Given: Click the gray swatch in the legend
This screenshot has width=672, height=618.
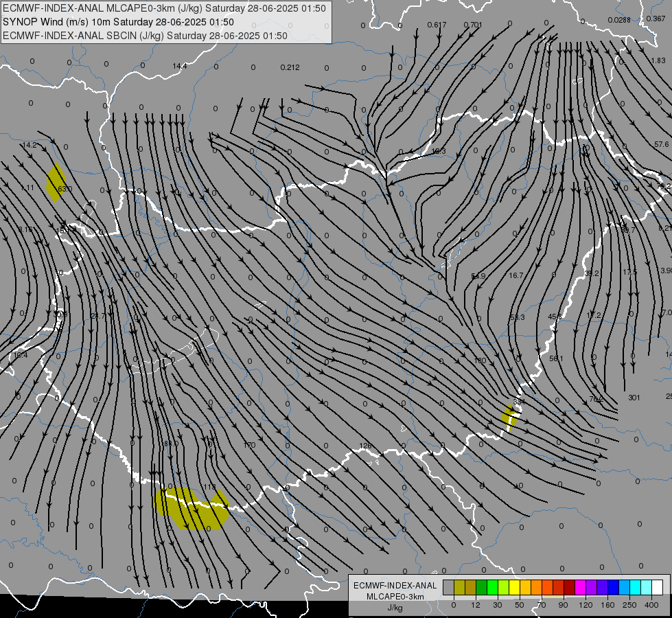Looking at the screenshot, I should pyautogui.click(x=448, y=588).
